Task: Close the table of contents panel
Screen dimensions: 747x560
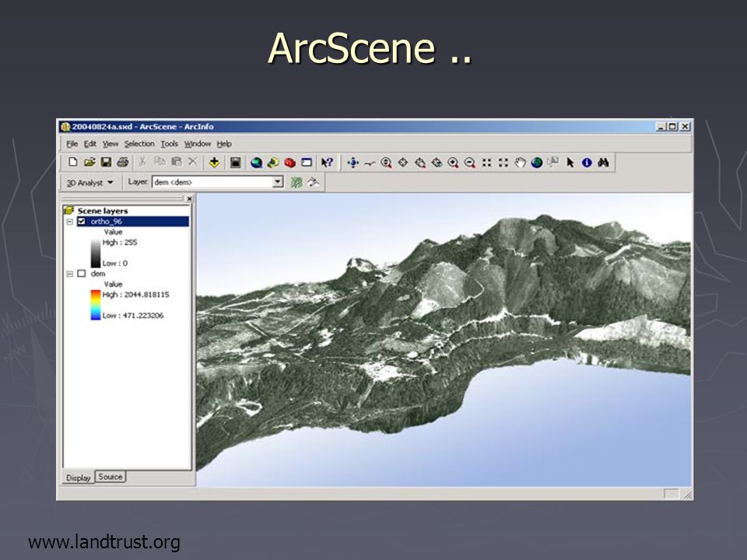Action: coord(190,198)
